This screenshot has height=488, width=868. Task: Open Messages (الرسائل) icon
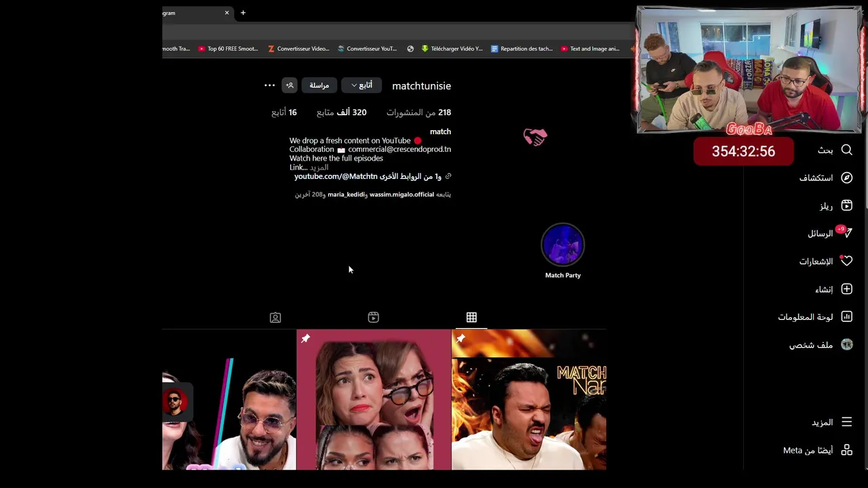click(x=846, y=233)
